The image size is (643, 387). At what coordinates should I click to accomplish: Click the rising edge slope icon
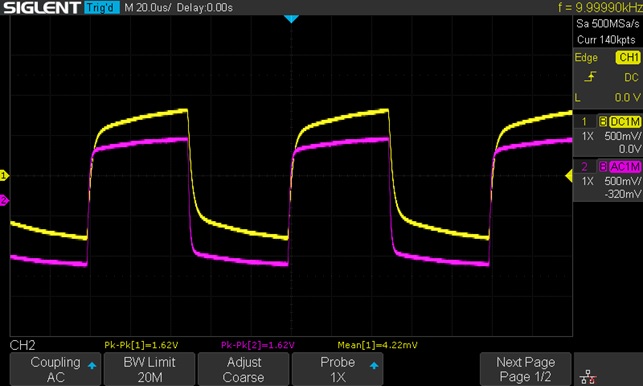point(590,77)
